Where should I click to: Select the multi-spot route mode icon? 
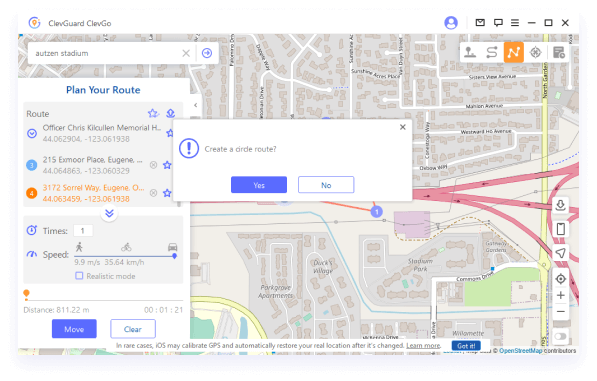tap(513, 52)
